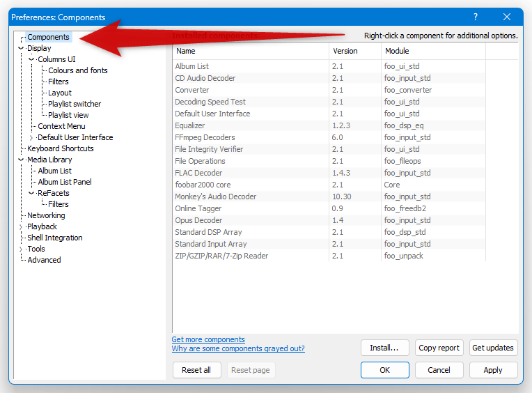Screen dimensions: 532x393
Task: Collapse the Display tree node
Action: coord(21,48)
